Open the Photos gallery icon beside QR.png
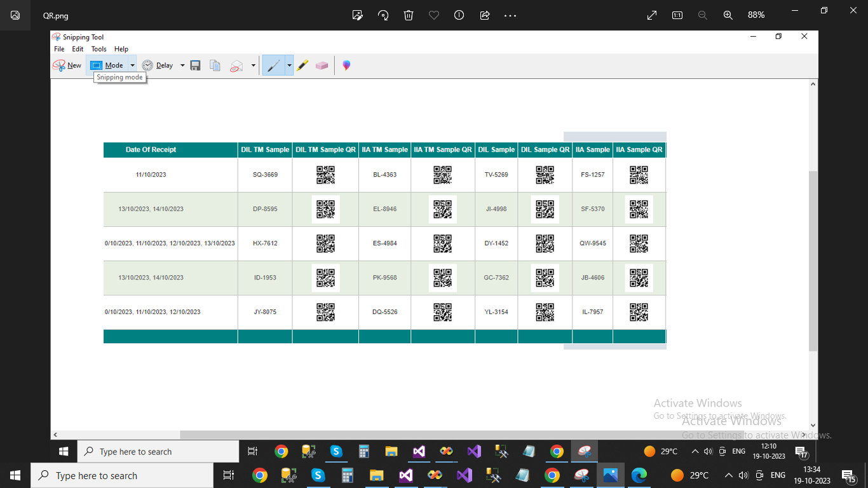This screenshot has width=868, height=488. click(15, 15)
